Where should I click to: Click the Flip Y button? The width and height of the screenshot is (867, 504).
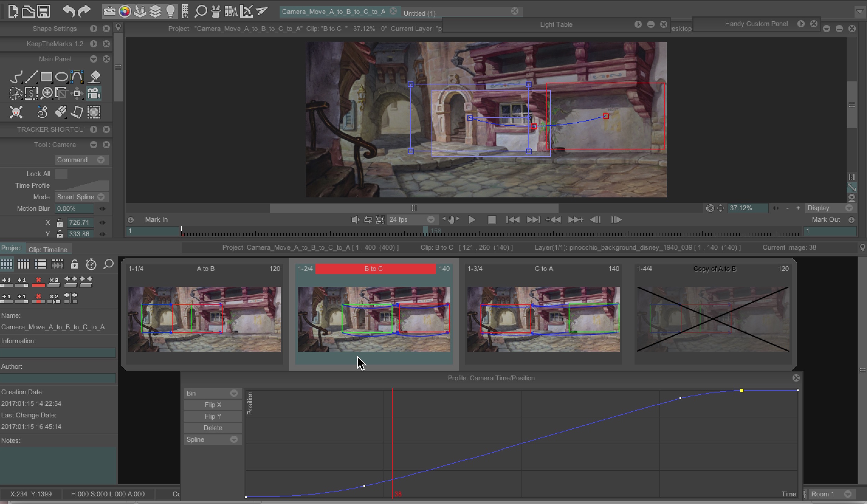(213, 416)
